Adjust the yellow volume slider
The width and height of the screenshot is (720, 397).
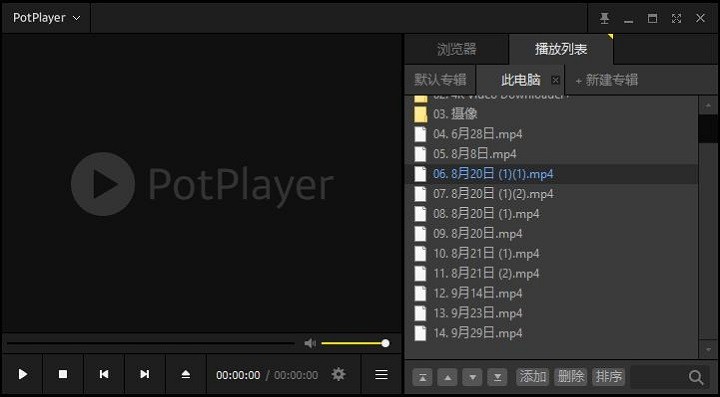355,343
